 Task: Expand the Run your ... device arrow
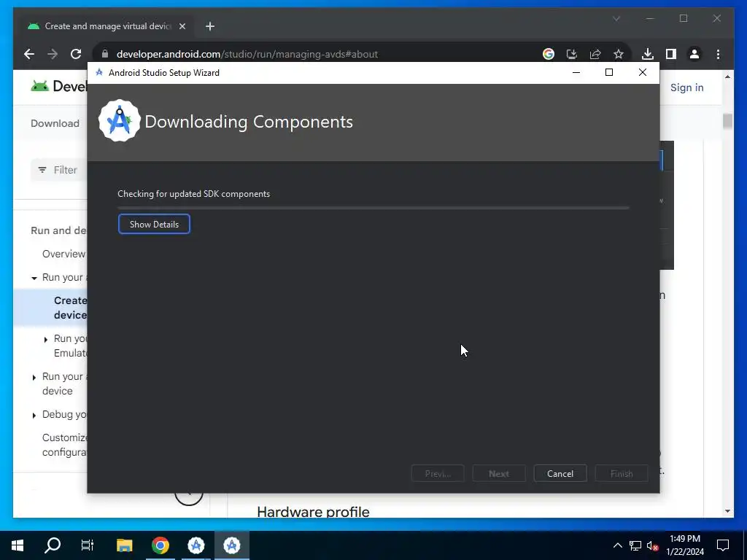point(34,377)
